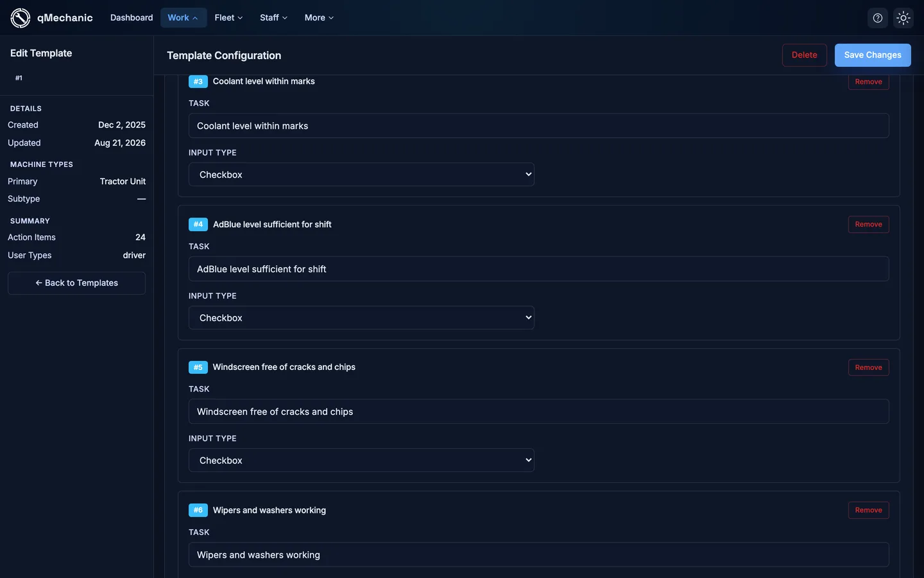Open the help question mark icon

878,18
